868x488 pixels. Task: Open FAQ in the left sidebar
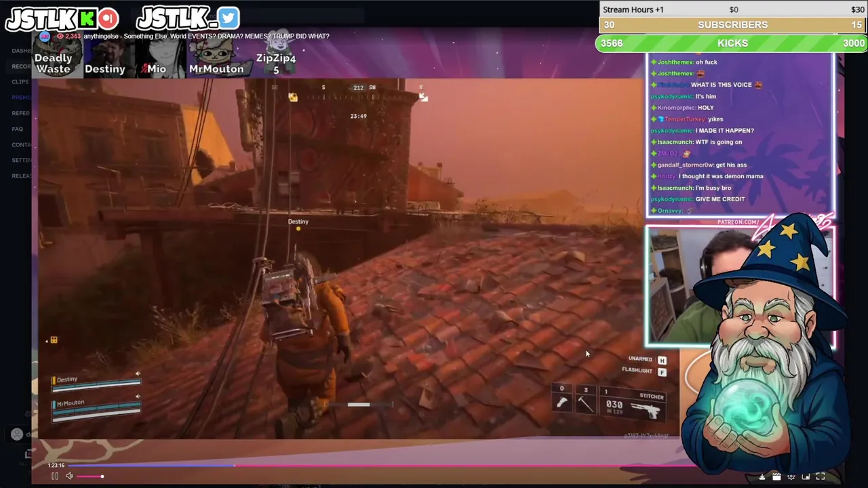click(17, 129)
